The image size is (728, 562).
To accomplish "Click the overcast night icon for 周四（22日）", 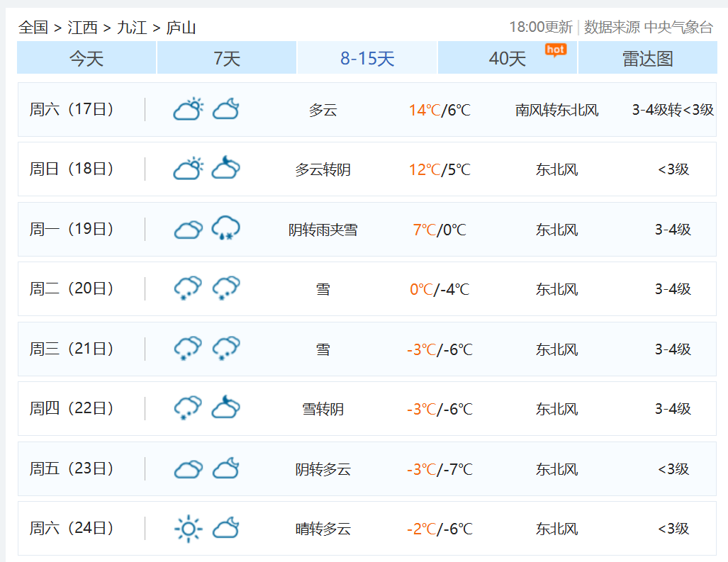I will point(226,408).
